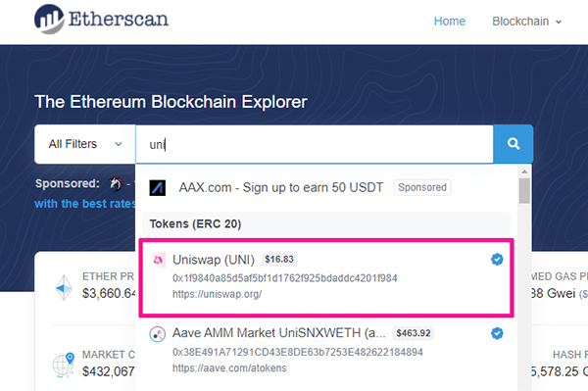This screenshot has width=588, height=391.
Task: Click the Sponsored tag label
Action: tap(422, 187)
